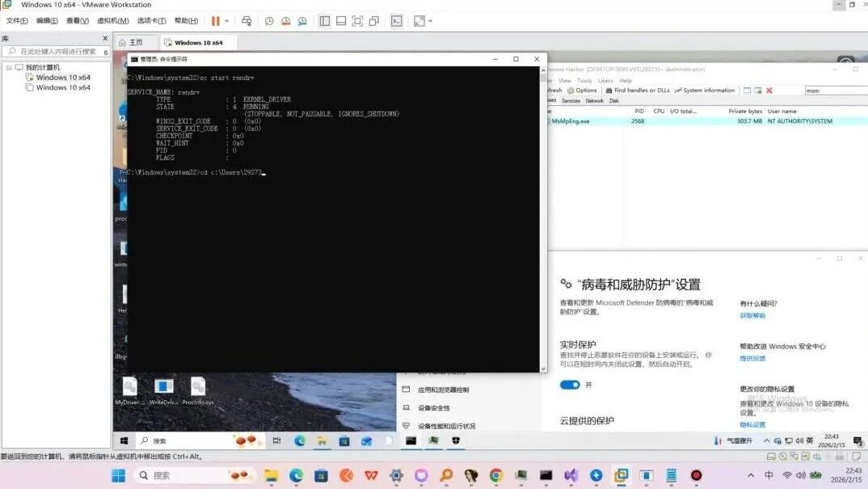
Task: Select the first Windows 10 x64 library entry
Action: pyautogui.click(x=63, y=78)
